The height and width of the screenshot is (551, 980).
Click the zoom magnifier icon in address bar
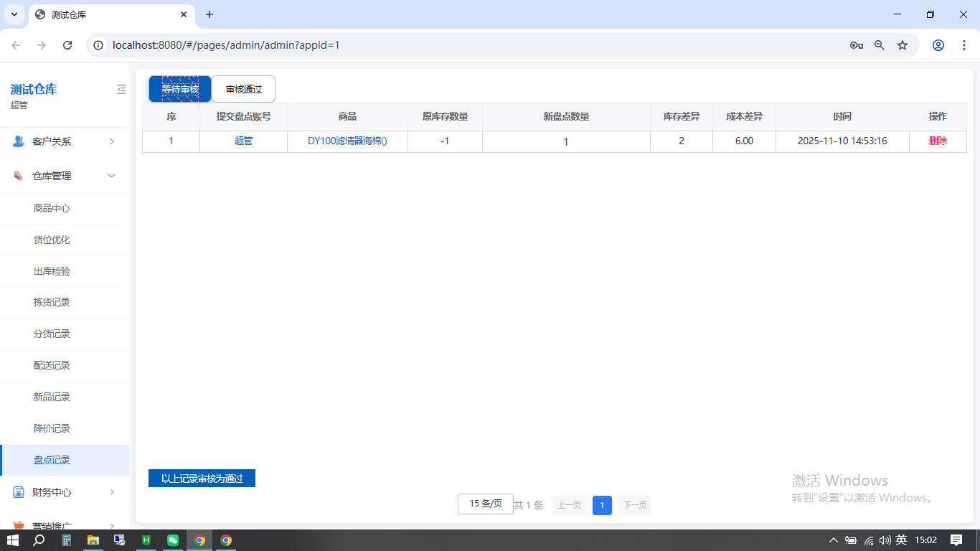879,44
